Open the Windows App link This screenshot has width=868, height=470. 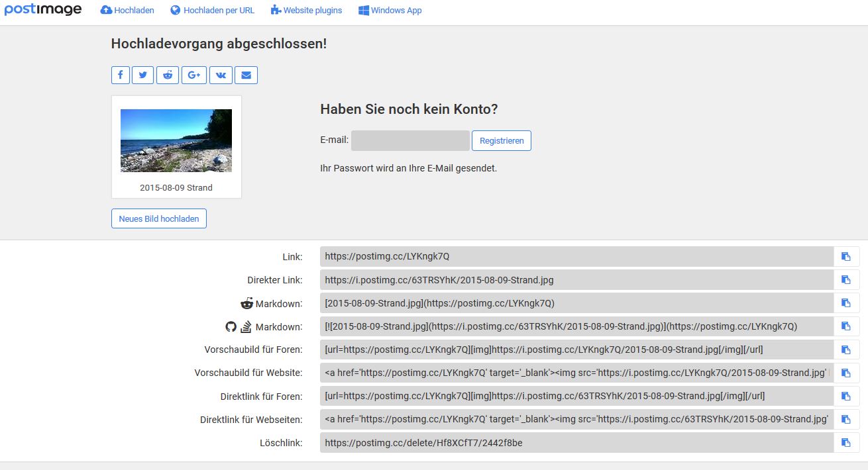coord(390,11)
